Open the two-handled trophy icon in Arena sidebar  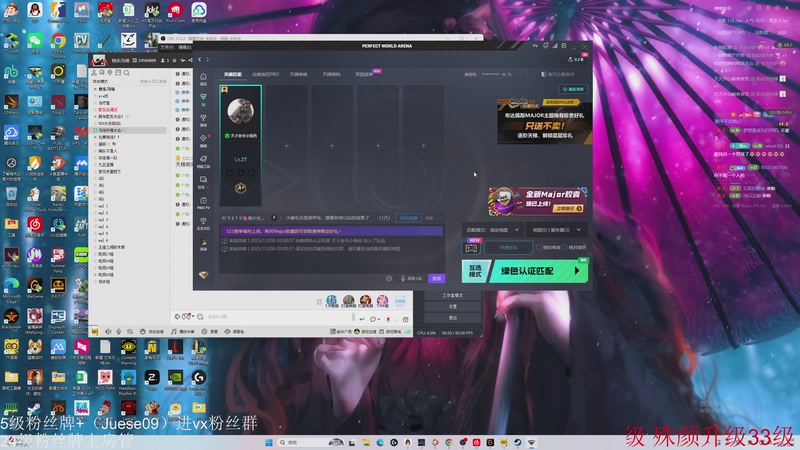203,118
